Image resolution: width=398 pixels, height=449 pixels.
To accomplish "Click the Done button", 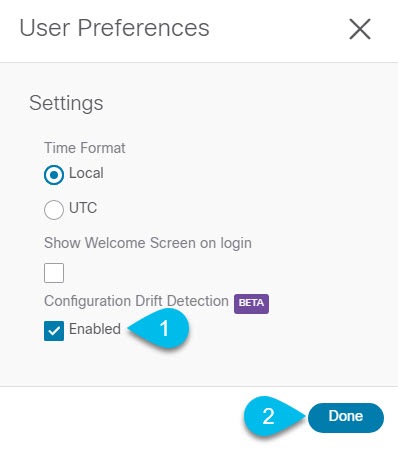I will pos(346,417).
